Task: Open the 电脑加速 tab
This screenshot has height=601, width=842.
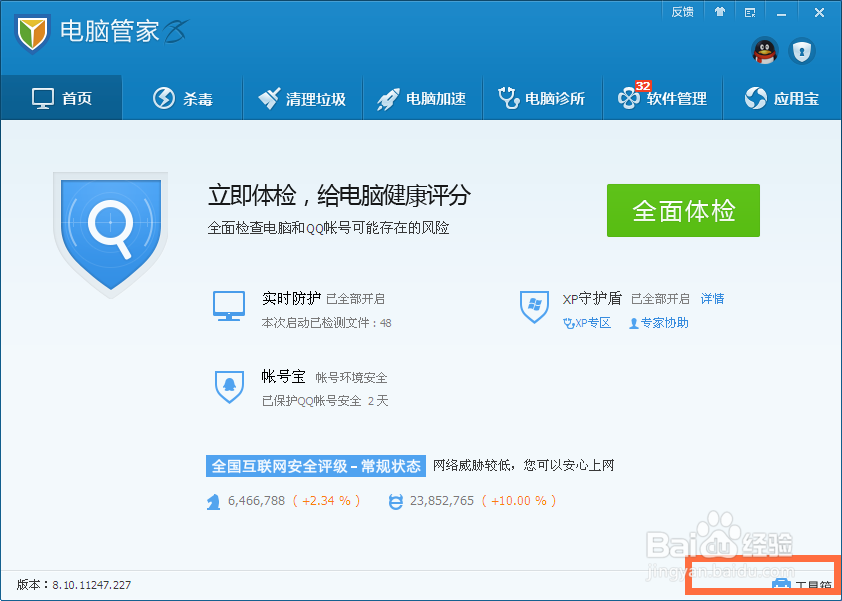Action: pyautogui.click(x=422, y=98)
